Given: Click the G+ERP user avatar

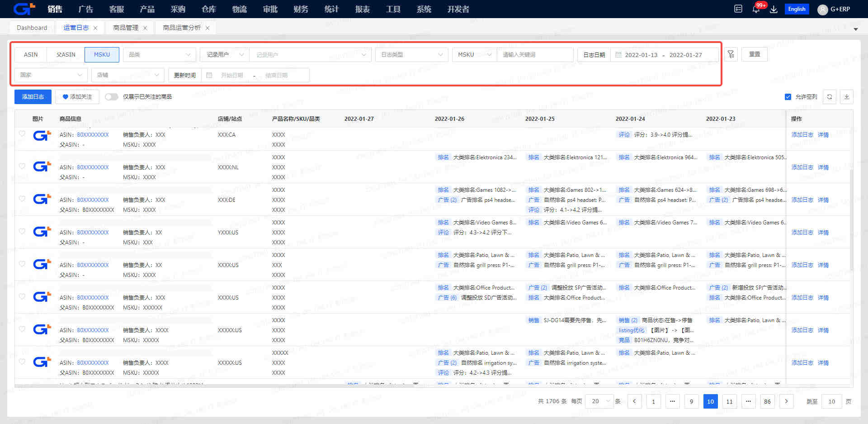Looking at the screenshot, I should (823, 10).
